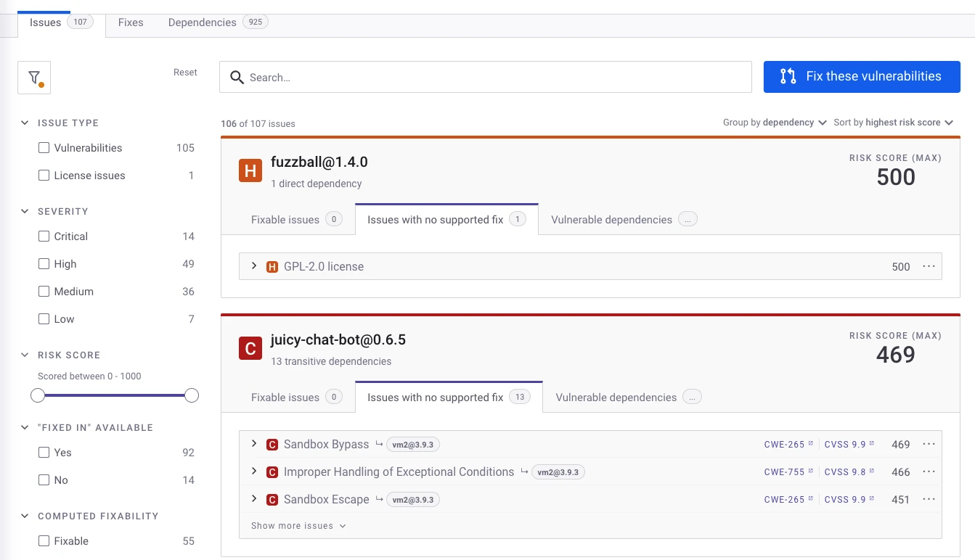Show more issues for juicy-chat-bot
Image resolution: width=975 pixels, height=560 pixels.
[x=298, y=526]
